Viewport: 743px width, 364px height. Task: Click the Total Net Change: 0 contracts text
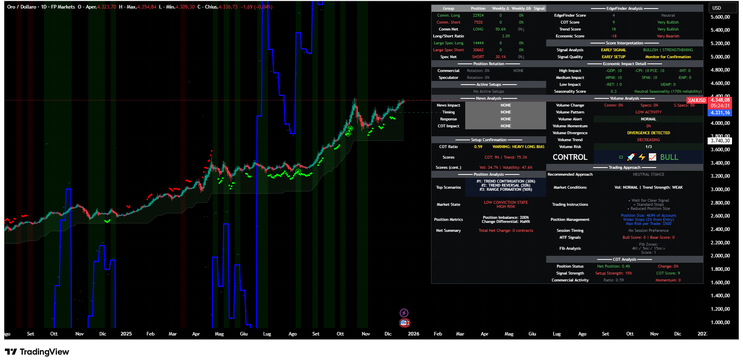tap(506, 230)
